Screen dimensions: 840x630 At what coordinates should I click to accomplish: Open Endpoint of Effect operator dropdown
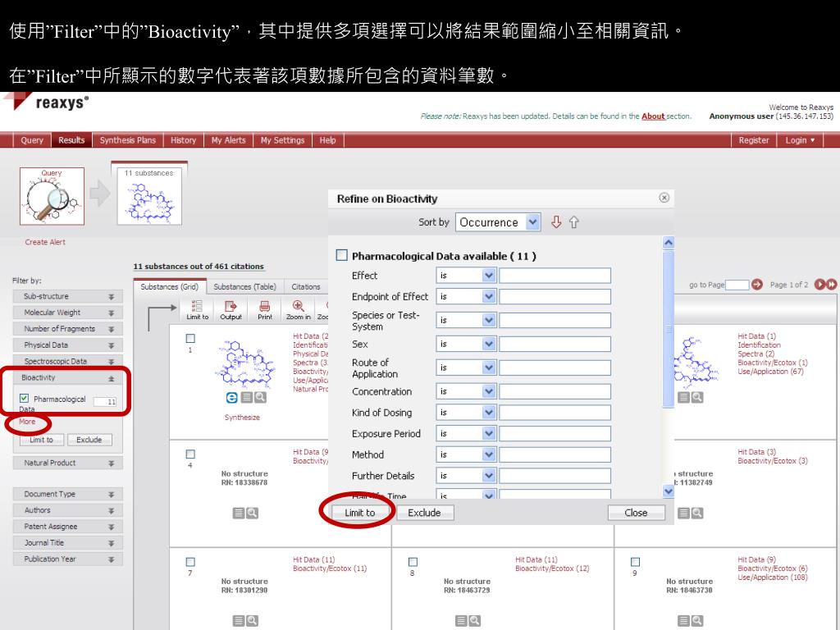(466, 296)
